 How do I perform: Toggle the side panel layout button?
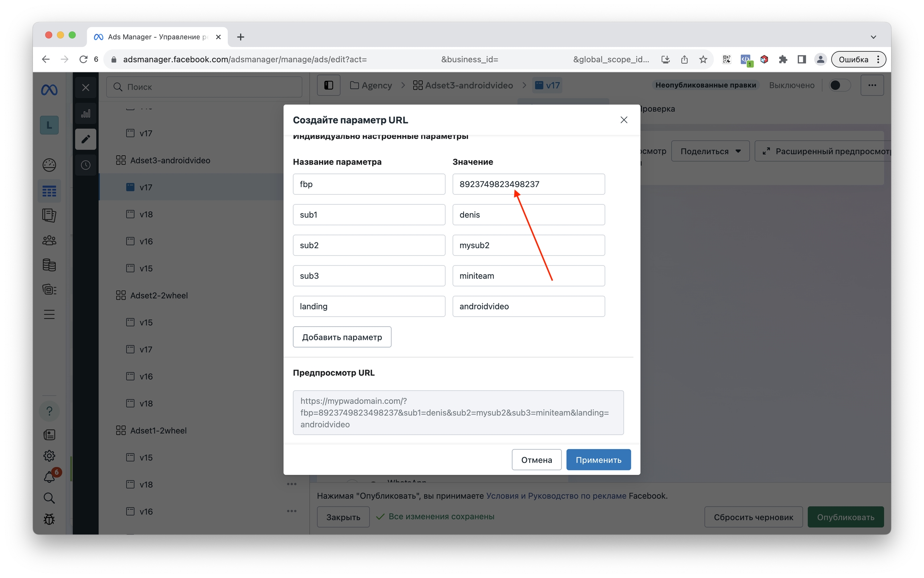(x=328, y=85)
